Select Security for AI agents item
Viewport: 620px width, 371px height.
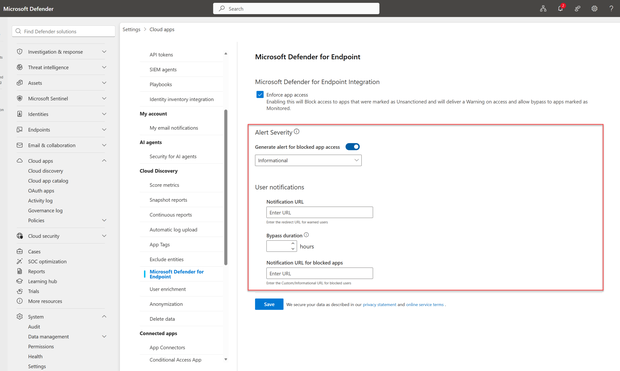pos(173,156)
